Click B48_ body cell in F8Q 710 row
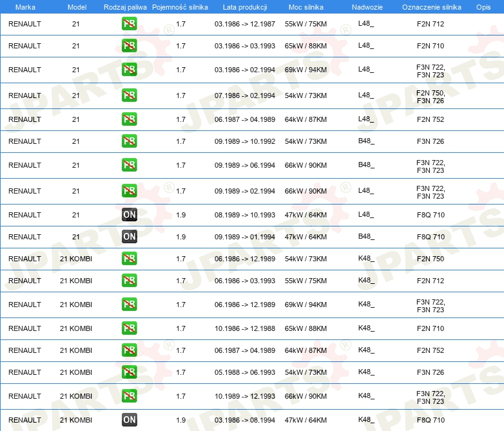 pyautogui.click(x=367, y=236)
